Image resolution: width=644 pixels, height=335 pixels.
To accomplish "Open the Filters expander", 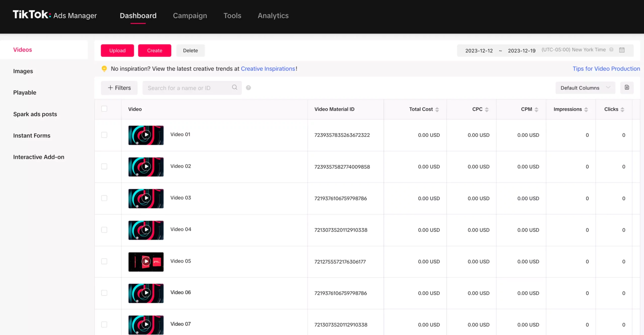I will coord(119,88).
